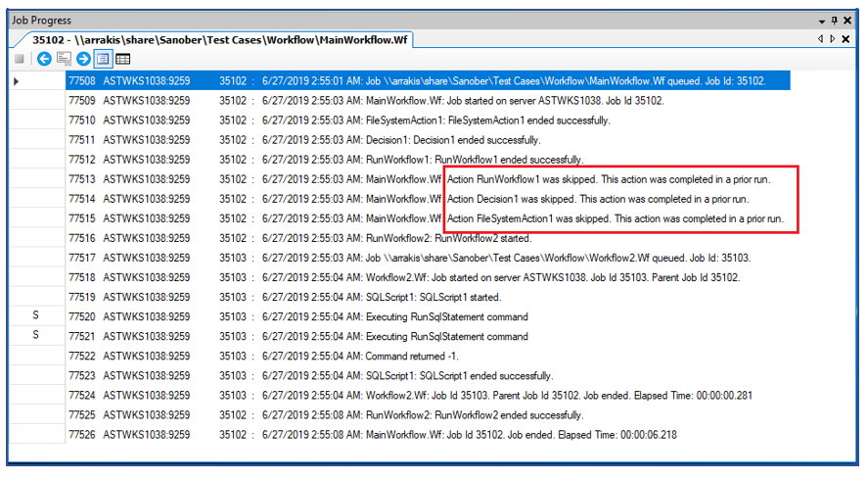Toggle auto-hide pin on Job Progress panel

pos(835,21)
